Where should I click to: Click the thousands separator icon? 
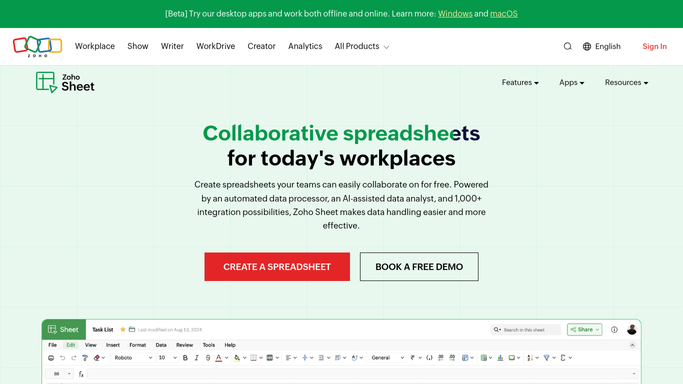click(429, 358)
